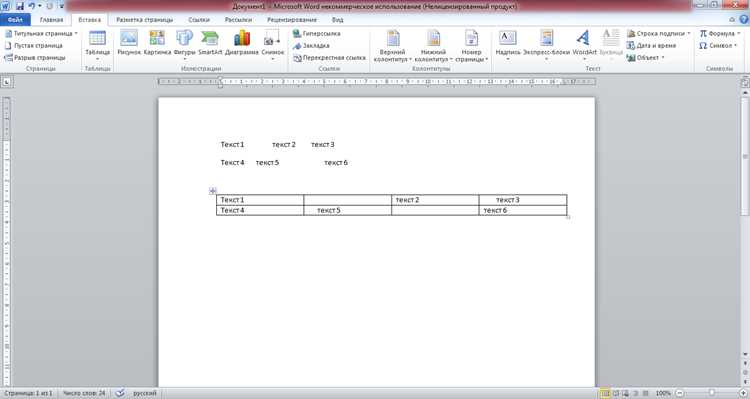Open the Снимок screenshot menu
The height and width of the screenshot is (399, 750).
pyautogui.click(x=273, y=45)
